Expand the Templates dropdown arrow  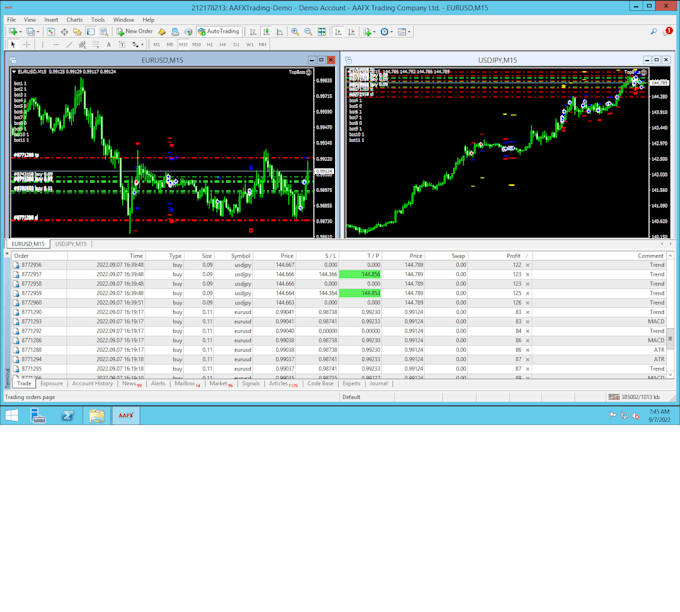[x=409, y=32]
